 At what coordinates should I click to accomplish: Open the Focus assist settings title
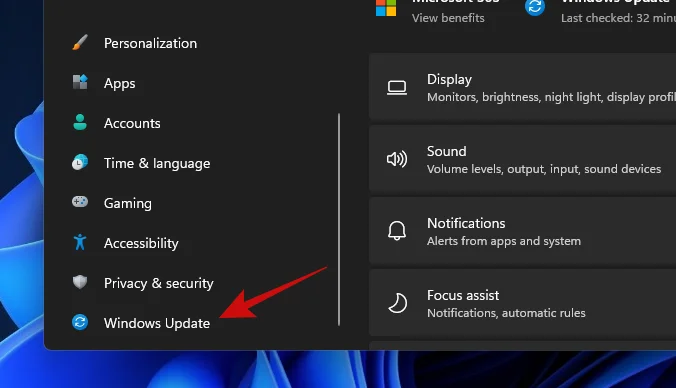463,295
